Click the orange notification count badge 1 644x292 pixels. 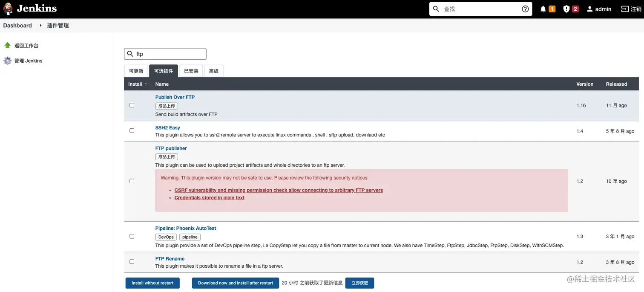[x=552, y=9]
